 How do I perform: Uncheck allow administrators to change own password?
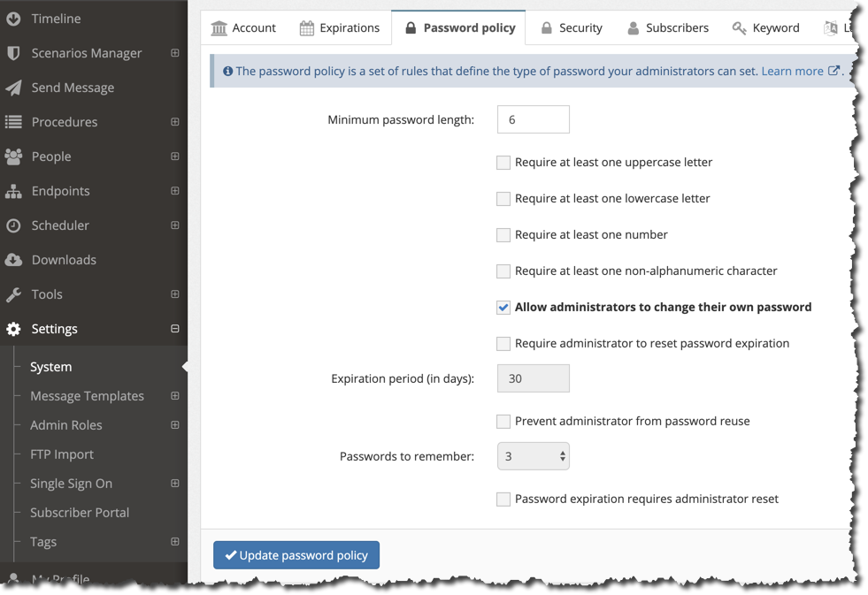(x=503, y=308)
